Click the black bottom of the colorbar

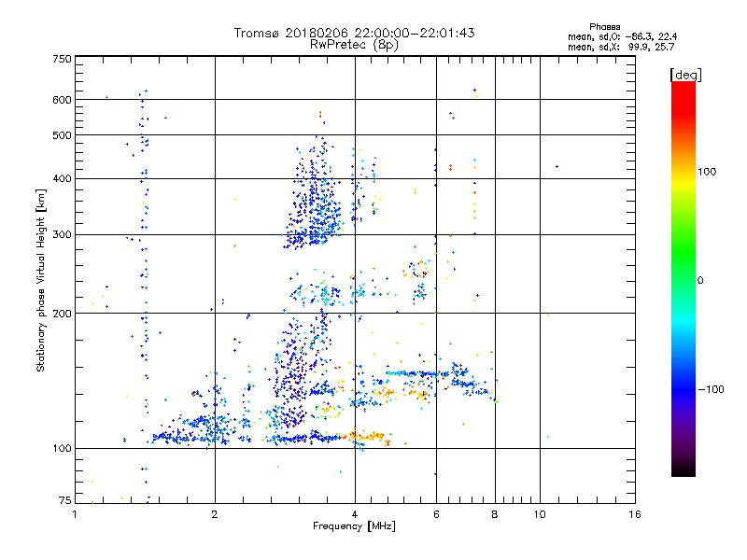click(684, 469)
